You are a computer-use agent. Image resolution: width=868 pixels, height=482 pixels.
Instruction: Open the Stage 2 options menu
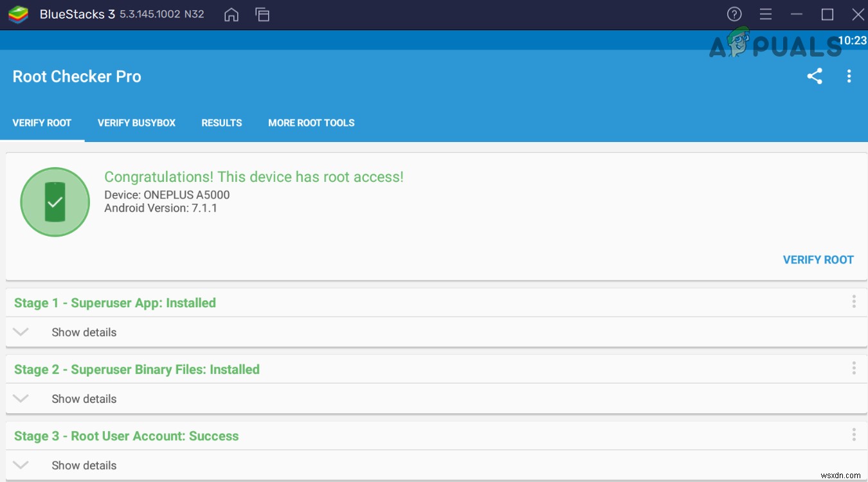tap(854, 368)
